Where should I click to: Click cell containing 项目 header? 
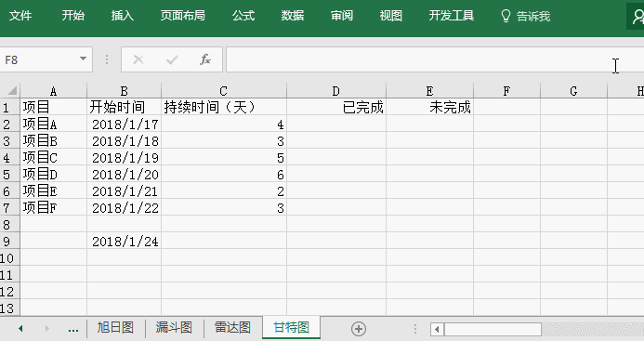(x=53, y=107)
